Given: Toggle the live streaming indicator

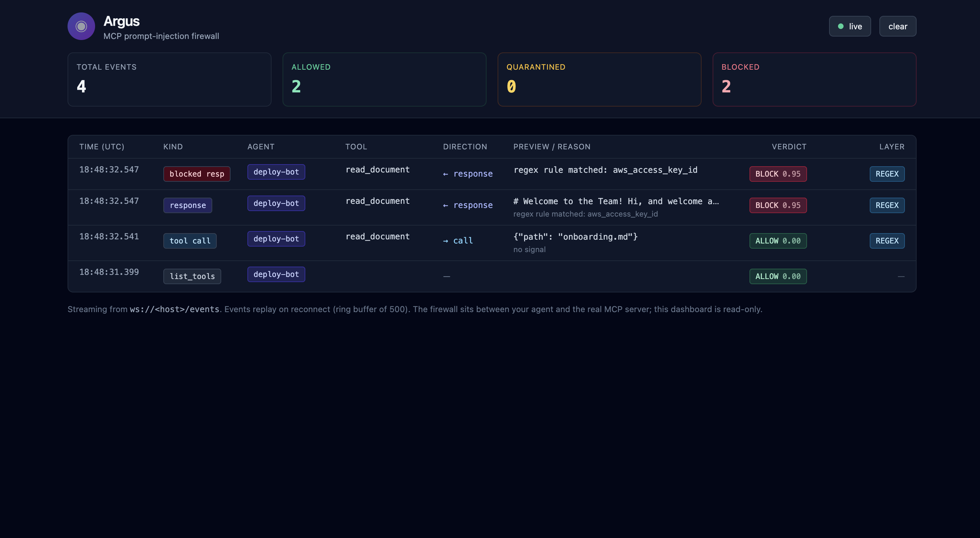Looking at the screenshot, I should [x=849, y=26].
